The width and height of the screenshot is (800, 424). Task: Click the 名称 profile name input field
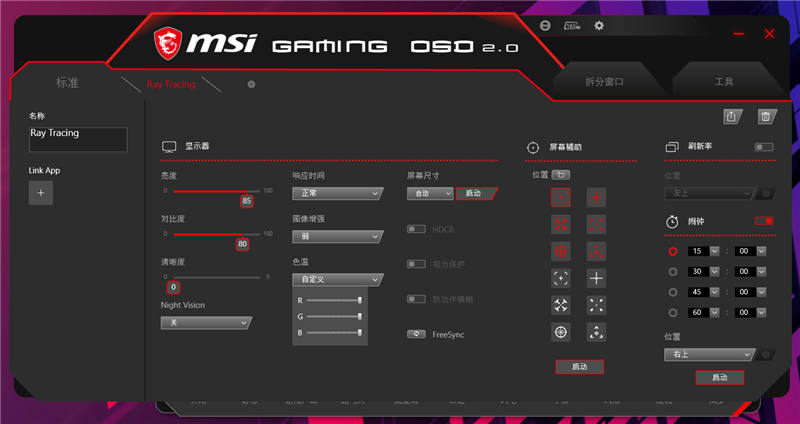[78, 139]
